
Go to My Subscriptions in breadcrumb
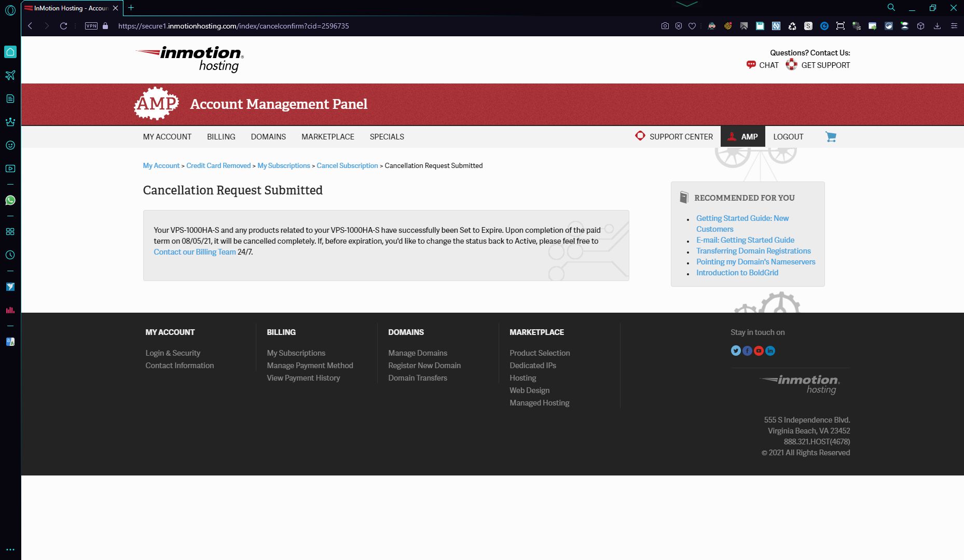[x=284, y=166]
